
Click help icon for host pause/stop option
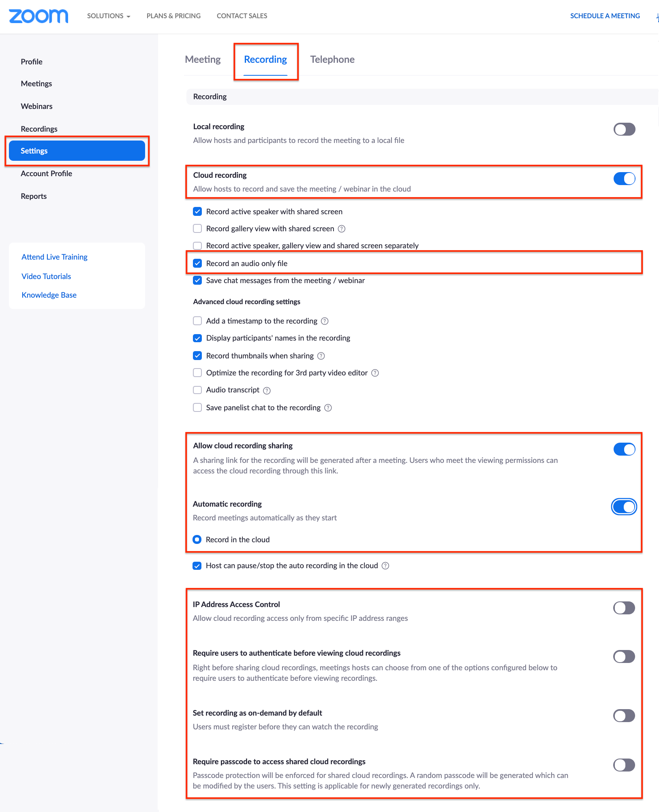click(385, 566)
